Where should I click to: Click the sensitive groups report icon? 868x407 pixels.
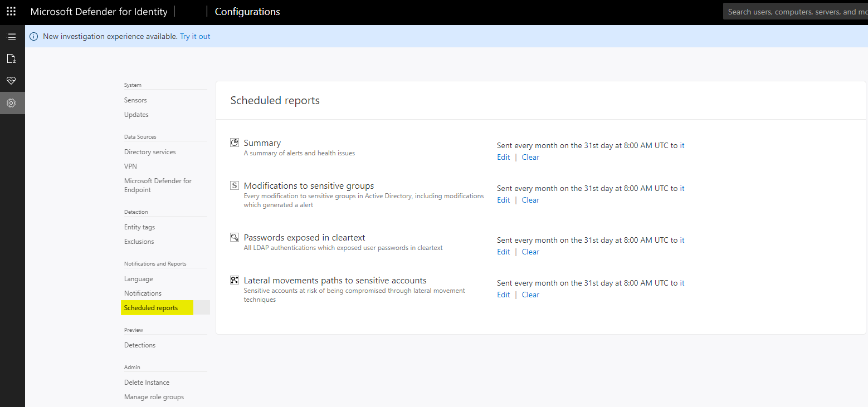tap(235, 185)
